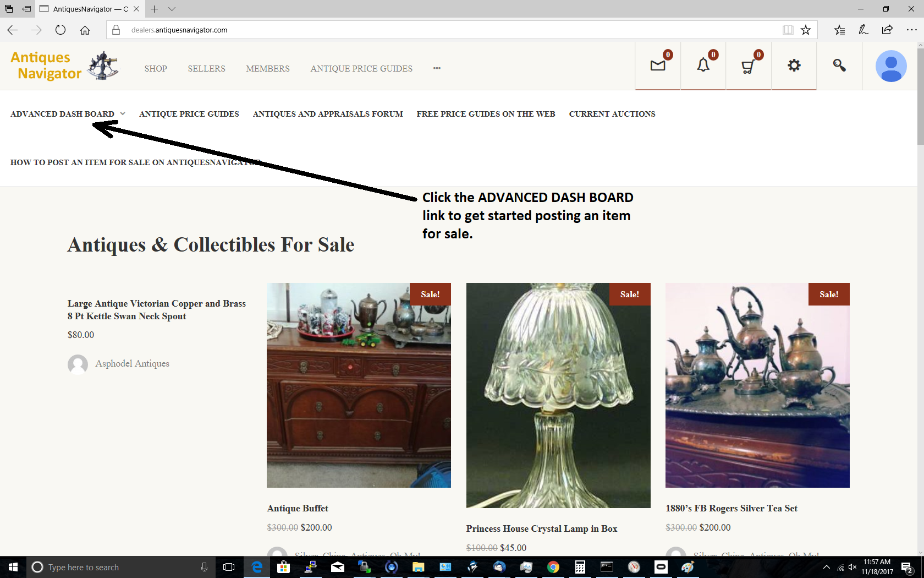Click the browser home icon
The height and width of the screenshot is (578, 924).
(x=85, y=30)
